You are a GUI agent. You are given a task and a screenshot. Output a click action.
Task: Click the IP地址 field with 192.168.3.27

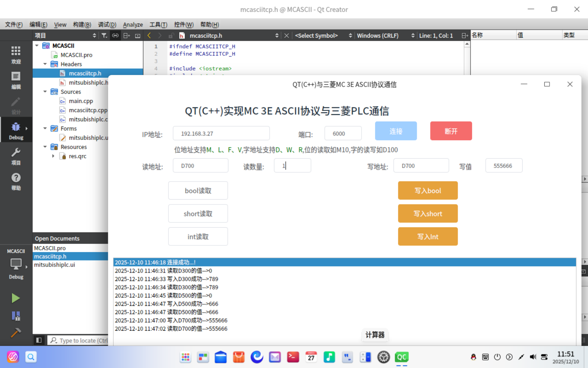coord(221,133)
